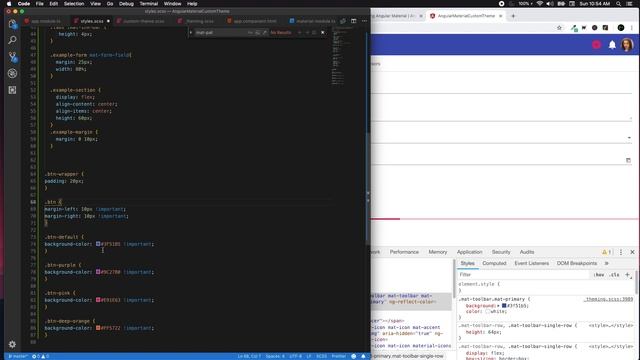Screen dimensions: 640x360
Task: Open the macOS Wi-Fi menu
Action: click(540, 4)
